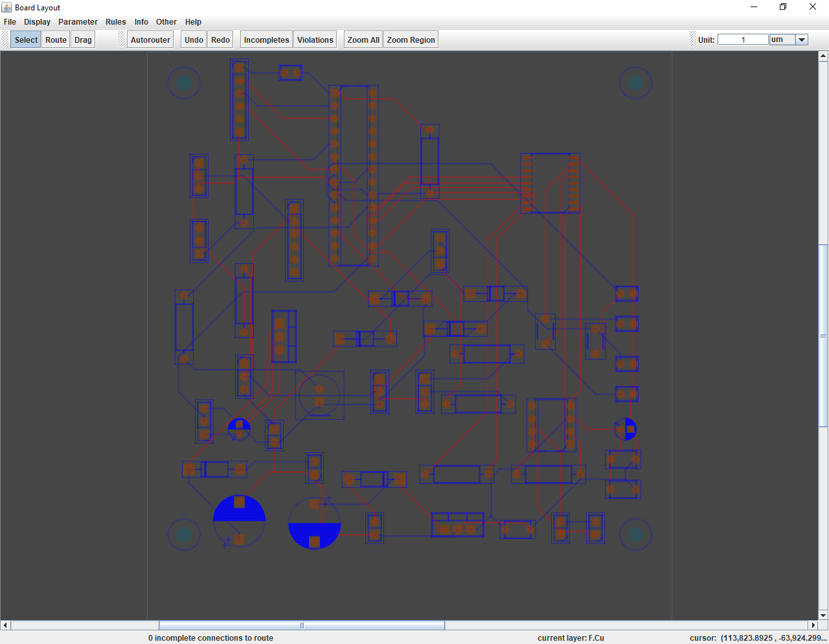Screen dimensions: 829x644
Task: Click the top-right mounting hole
Action: point(635,83)
